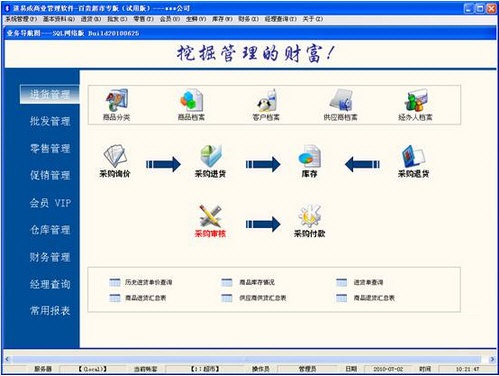Open the 关于 menu
Image resolution: width=499 pixels, height=376 pixels.
click(313, 19)
